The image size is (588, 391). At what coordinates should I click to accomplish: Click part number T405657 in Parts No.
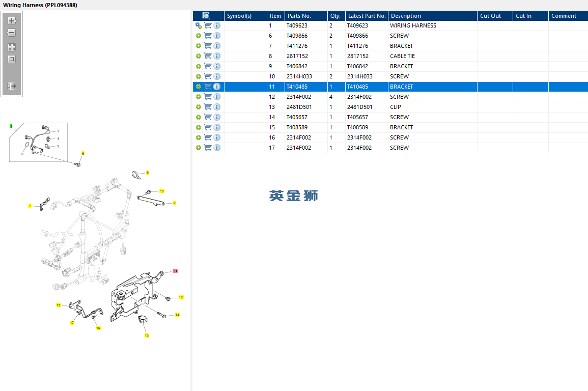297,117
